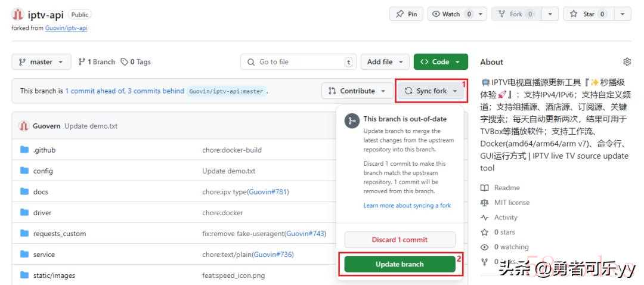This screenshot has width=644, height=285.
Task: Click the iptv-api repository logo icon
Action: (18, 14)
